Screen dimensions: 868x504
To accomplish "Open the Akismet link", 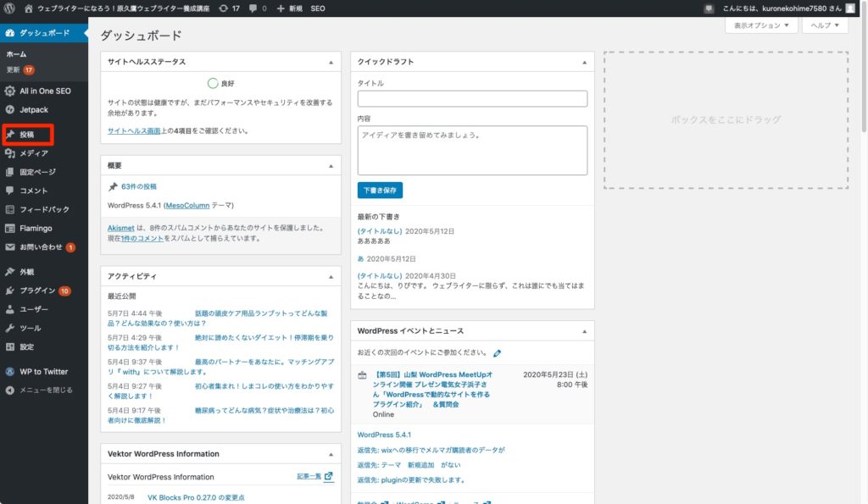I will click(x=120, y=228).
